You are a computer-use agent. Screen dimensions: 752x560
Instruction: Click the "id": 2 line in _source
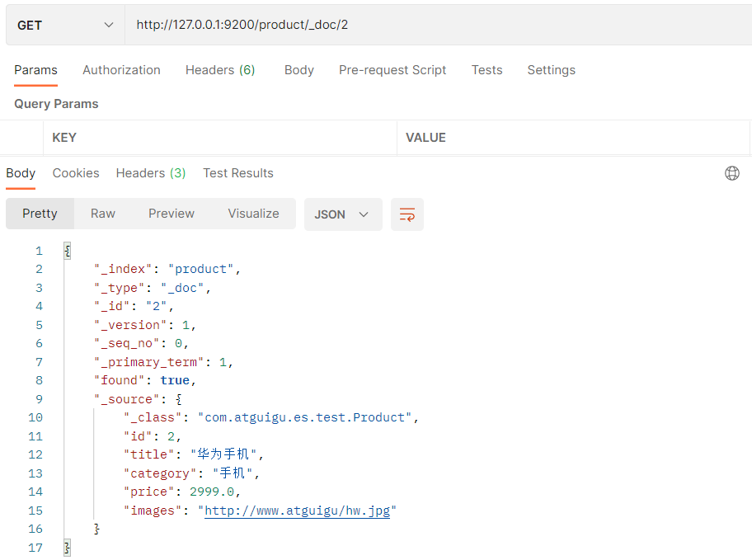[152, 436]
